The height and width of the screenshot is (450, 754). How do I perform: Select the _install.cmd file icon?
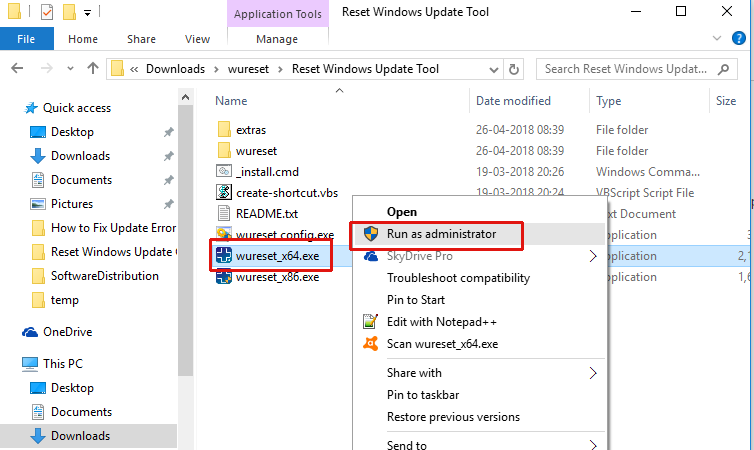click(224, 171)
